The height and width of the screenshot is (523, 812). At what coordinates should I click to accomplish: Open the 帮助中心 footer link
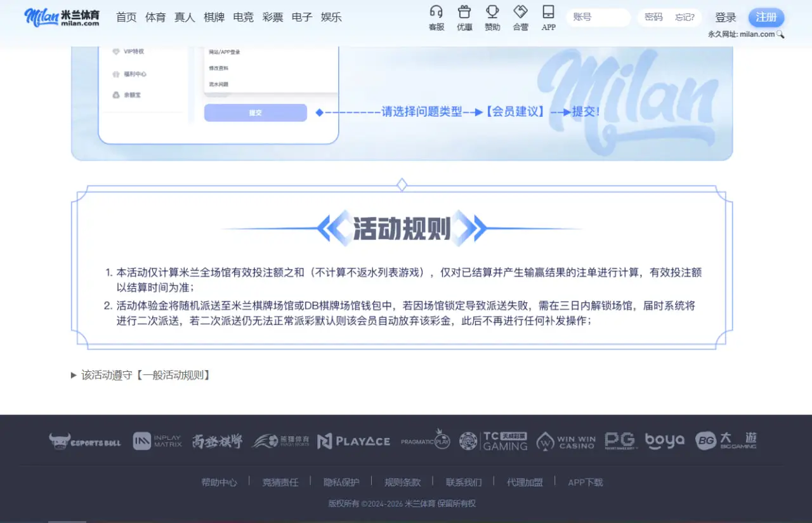click(x=219, y=482)
